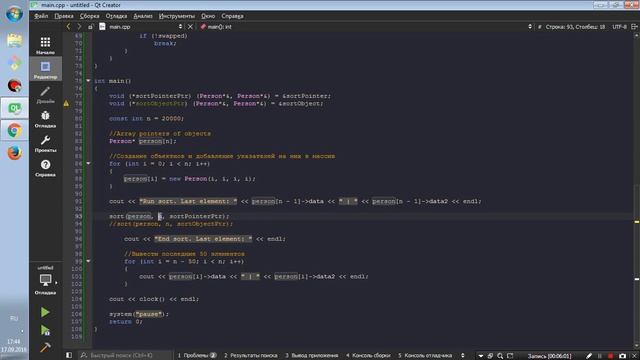This screenshot has height=360, width=640.
Task: Show the 1 Проблемы pane
Action: [x=197, y=356]
